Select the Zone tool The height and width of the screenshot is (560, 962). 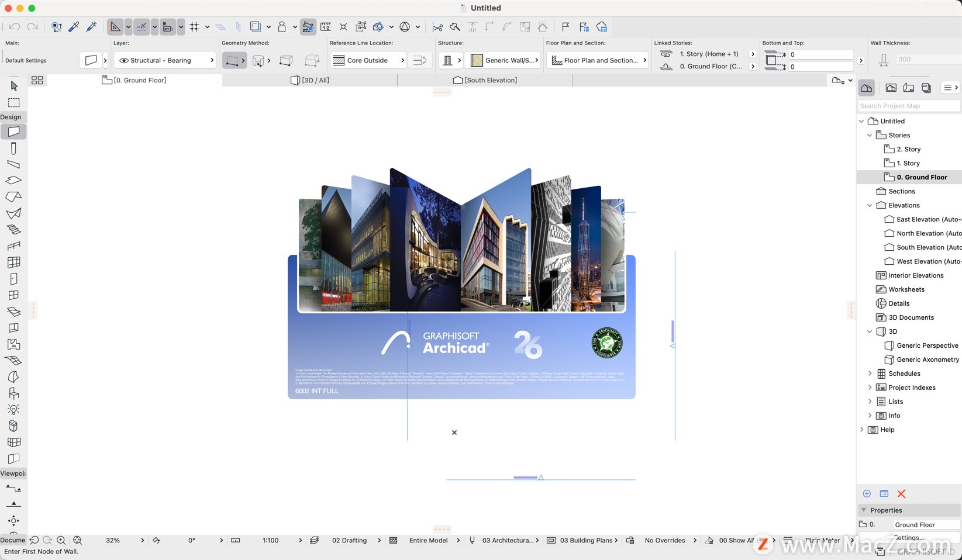pos(14,344)
